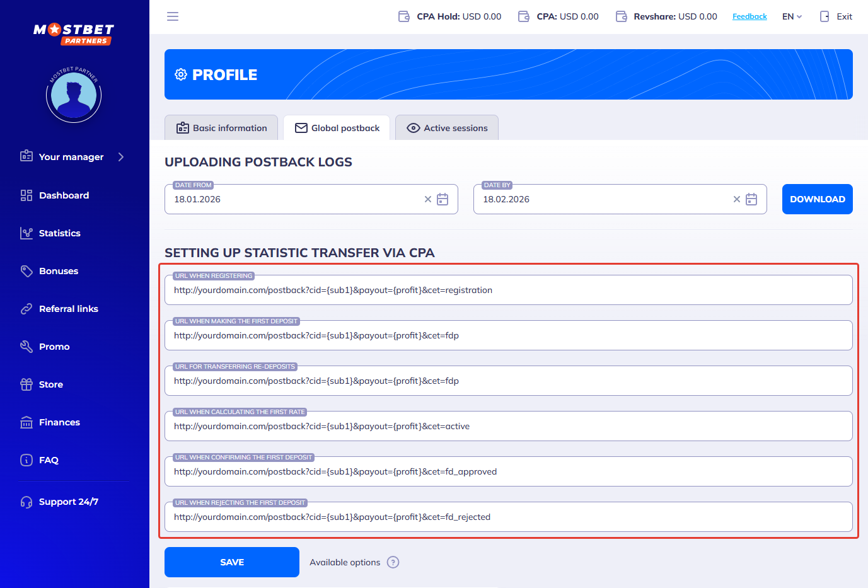Click the Mostbet Partners logo

coord(74,34)
